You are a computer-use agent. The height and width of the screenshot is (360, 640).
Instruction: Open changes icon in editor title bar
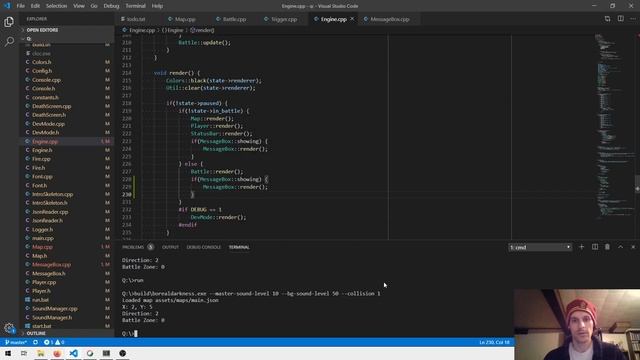[607, 19]
